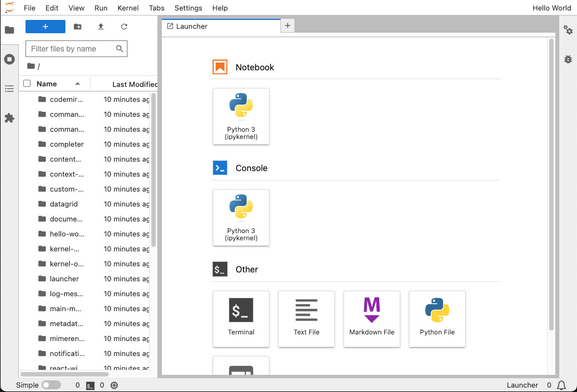577x392 pixels.
Task: Open the Help menu
Action: (x=220, y=8)
